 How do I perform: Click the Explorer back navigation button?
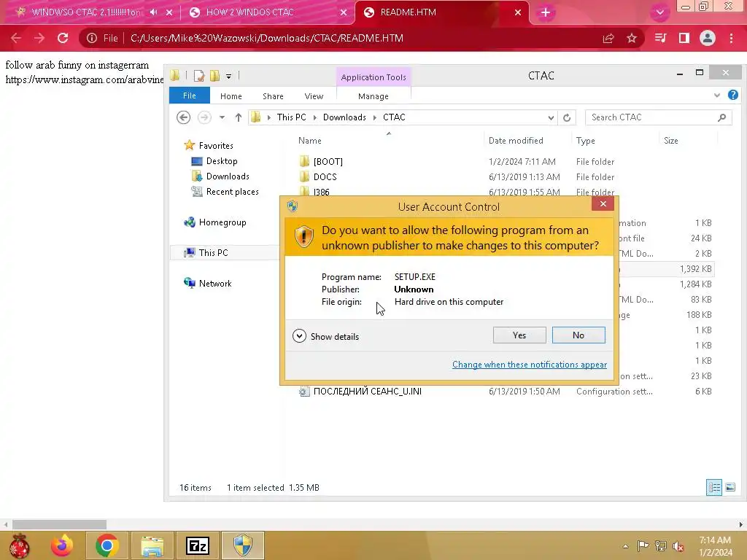coord(183,117)
